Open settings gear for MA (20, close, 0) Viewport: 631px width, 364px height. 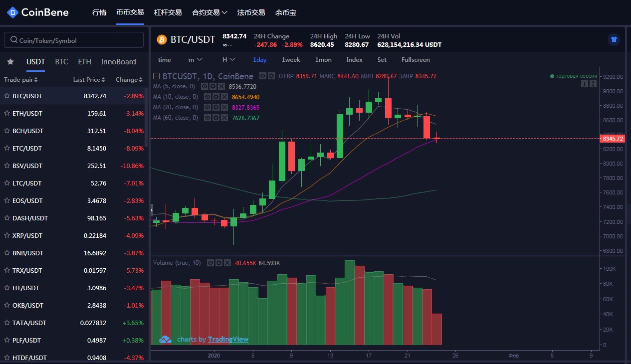pos(215,107)
